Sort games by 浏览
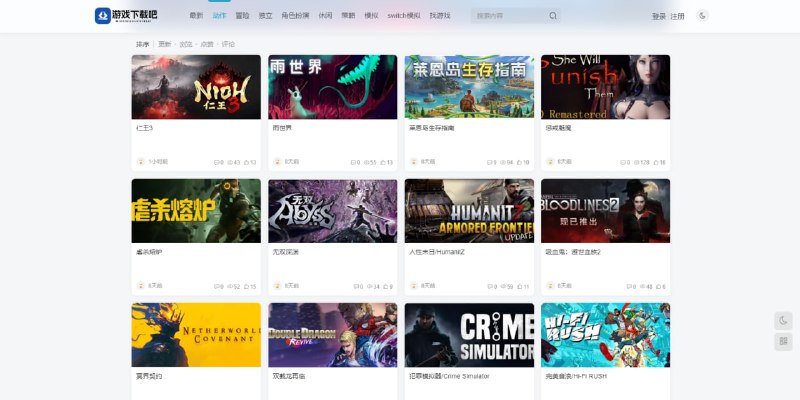The height and width of the screenshot is (400, 800). click(186, 44)
